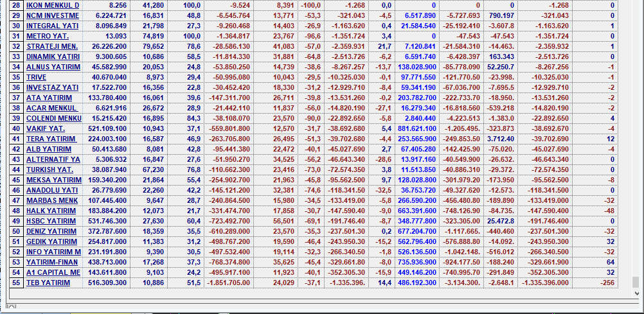
Task: Click HALK YATIRIM link
Action: tap(51, 211)
